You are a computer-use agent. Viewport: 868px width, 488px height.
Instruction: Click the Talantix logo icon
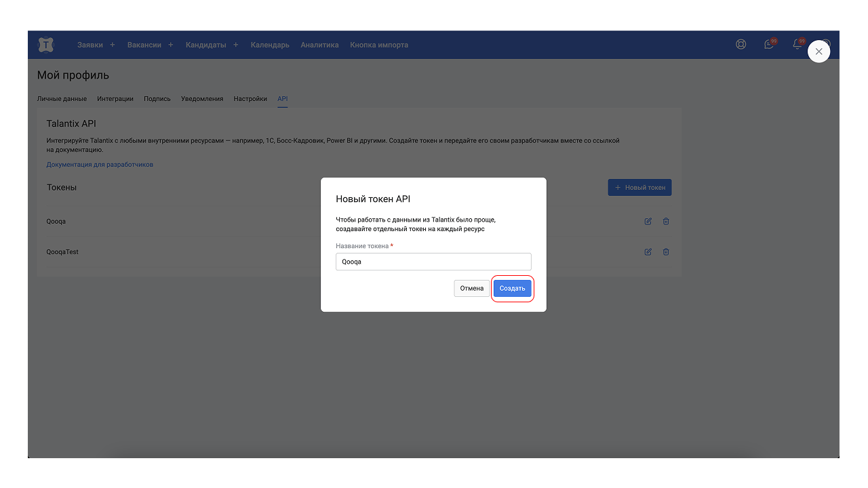pyautogui.click(x=45, y=45)
